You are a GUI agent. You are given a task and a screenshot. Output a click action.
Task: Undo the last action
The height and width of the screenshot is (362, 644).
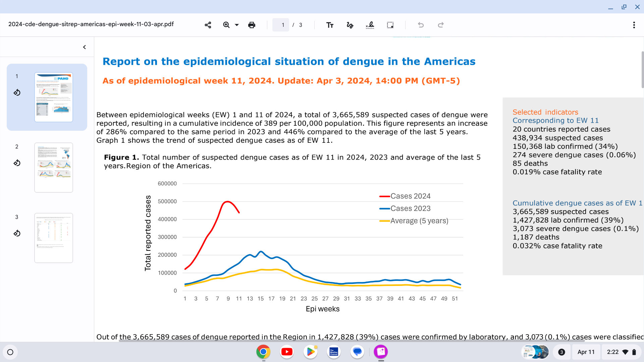point(421,25)
